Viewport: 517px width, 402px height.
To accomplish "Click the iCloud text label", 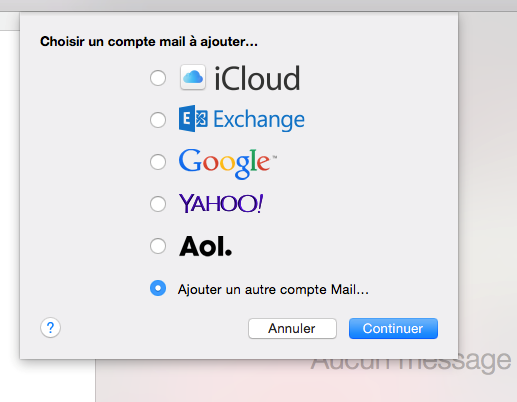I will tap(257, 78).
